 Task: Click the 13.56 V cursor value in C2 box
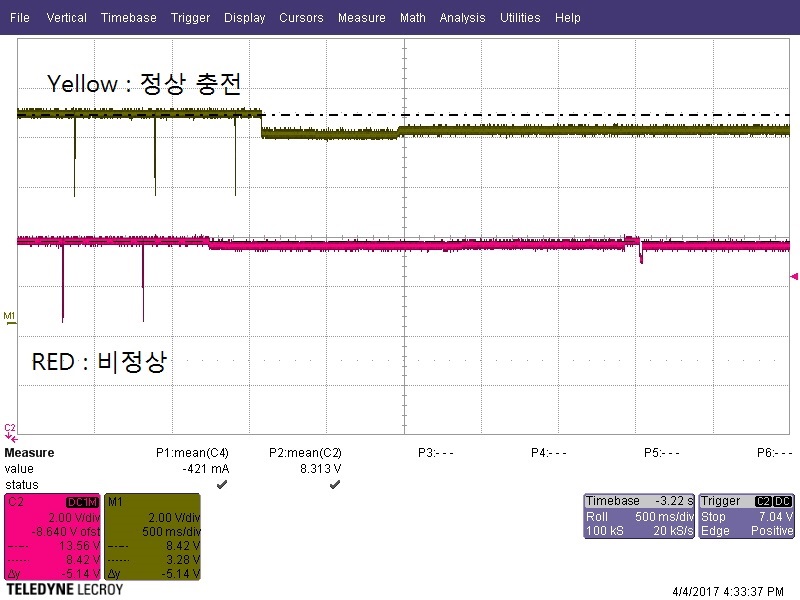[79, 546]
